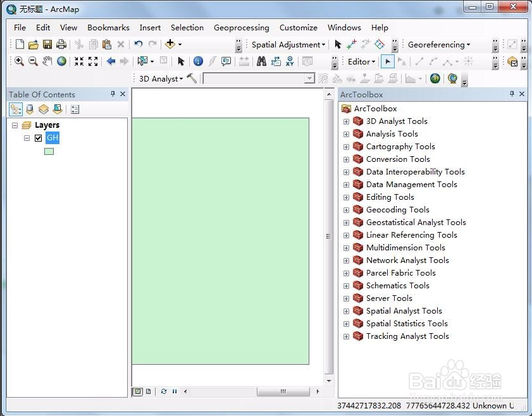Click the Print icon

pyautogui.click(x=61, y=44)
